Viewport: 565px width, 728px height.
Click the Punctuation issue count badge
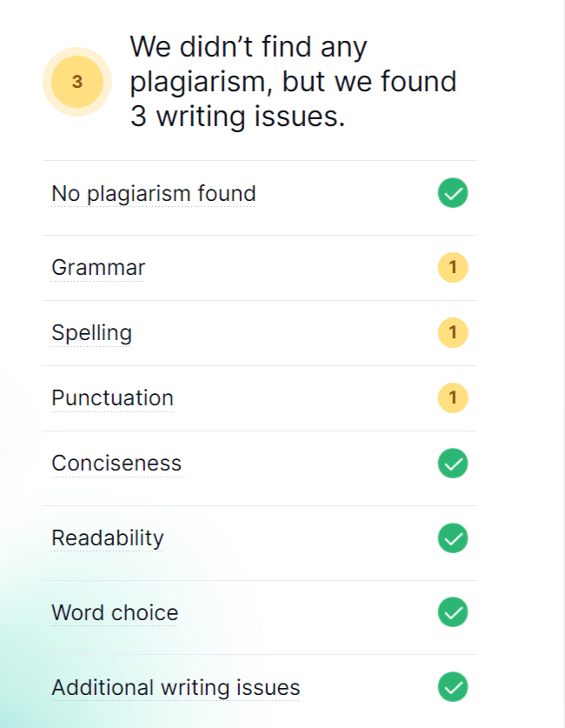pos(452,397)
